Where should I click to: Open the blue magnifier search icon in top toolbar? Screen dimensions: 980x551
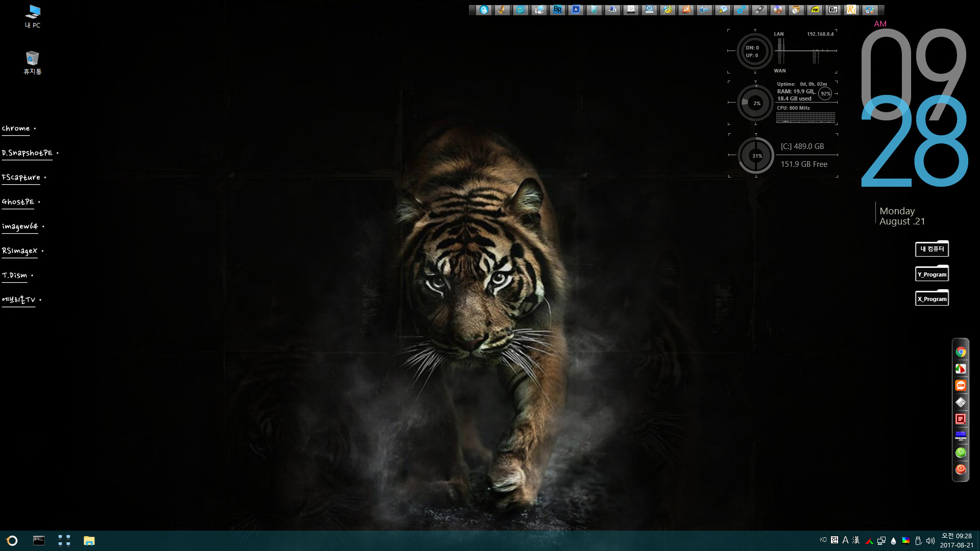[x=484, y=10]
